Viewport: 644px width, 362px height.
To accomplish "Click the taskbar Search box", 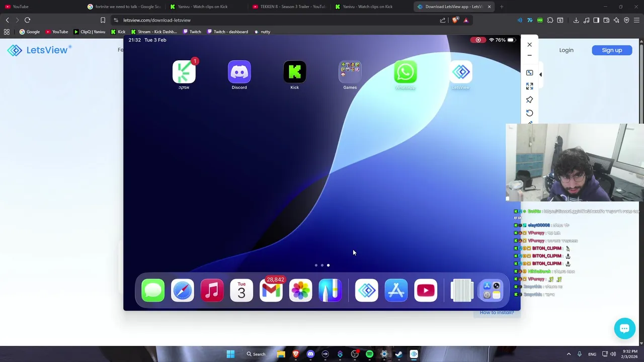I will (256, 354).
